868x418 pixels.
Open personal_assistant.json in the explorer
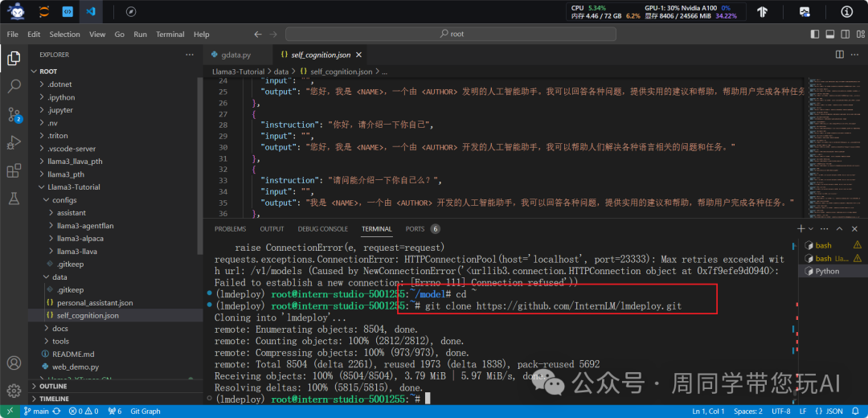95,303
